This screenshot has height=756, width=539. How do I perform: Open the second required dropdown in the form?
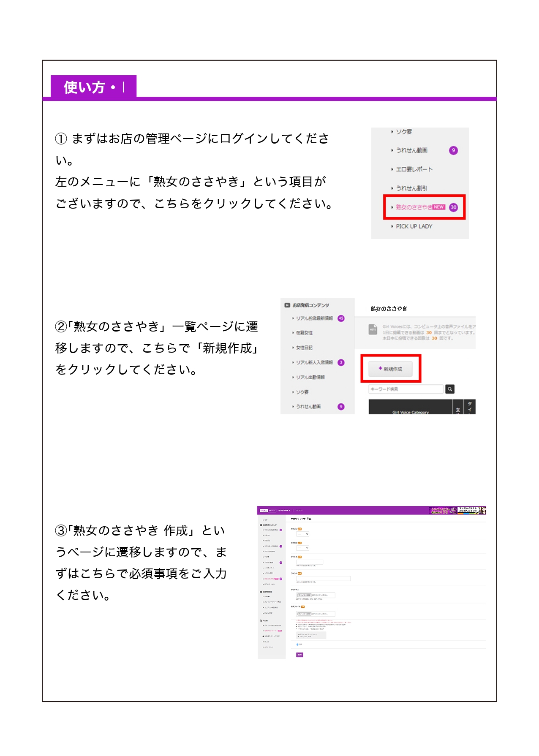coord(303,548)
